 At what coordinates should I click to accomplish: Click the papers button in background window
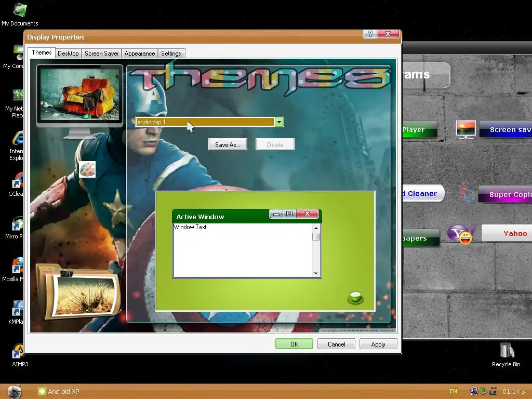coord(421,238)
